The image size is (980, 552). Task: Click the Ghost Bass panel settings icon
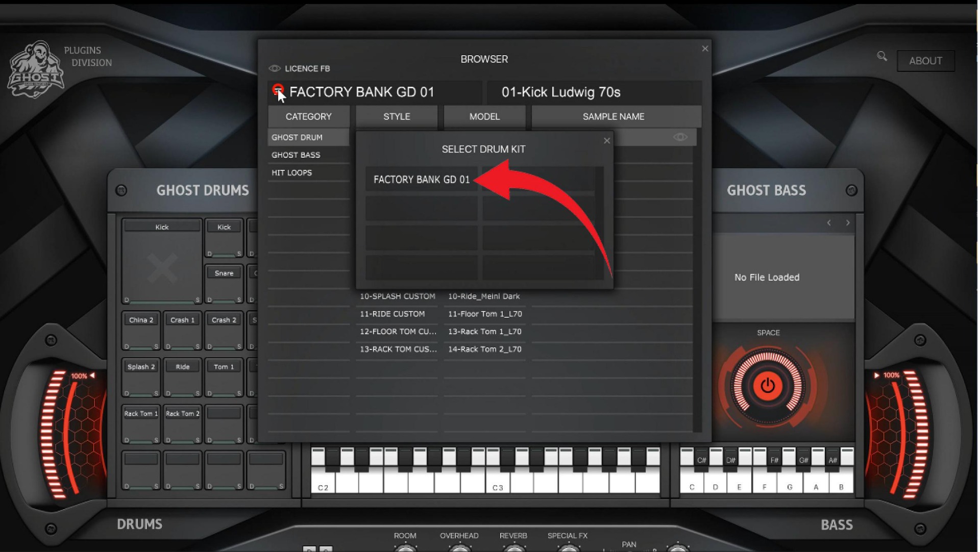coord(851,190)
